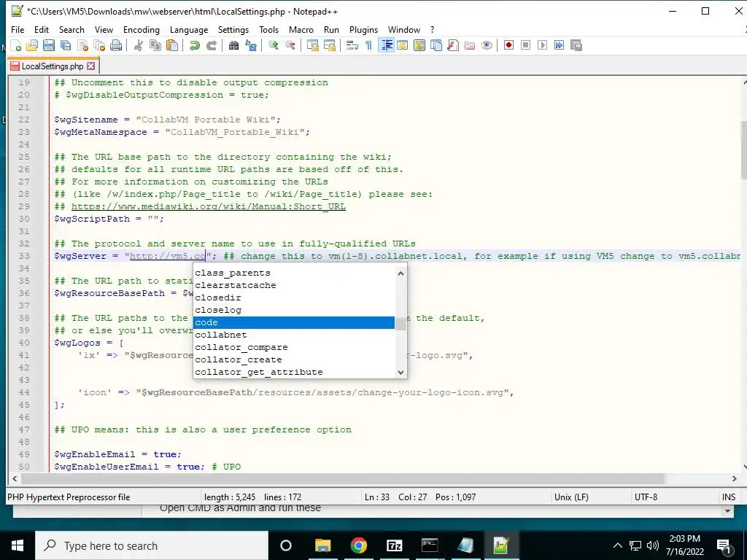This screenshot has width=747, height=560.
Task: Open Find with the binoculars icon
Action: click(233, 45)
